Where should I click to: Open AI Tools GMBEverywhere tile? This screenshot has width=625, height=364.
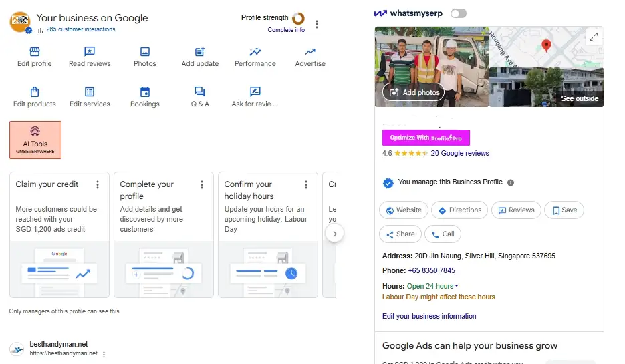click(35, 140)
